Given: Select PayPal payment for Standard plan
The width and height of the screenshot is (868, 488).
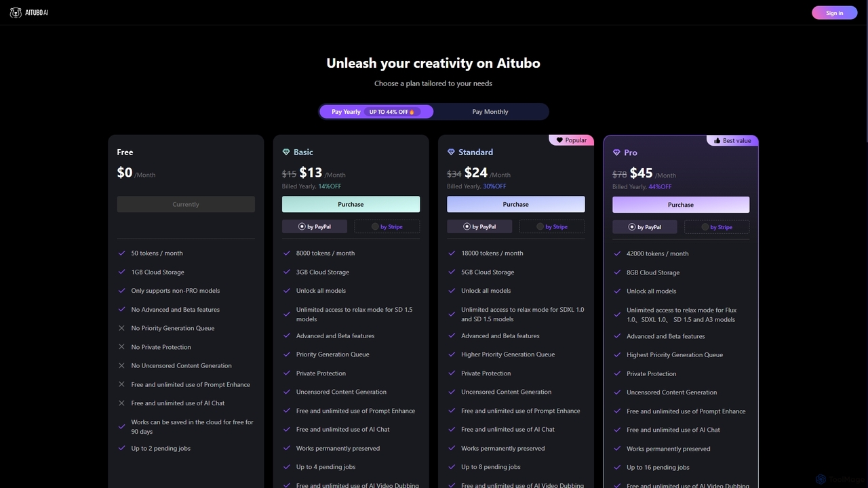Looking at the screenshot, I should click(x=479, y=226).
